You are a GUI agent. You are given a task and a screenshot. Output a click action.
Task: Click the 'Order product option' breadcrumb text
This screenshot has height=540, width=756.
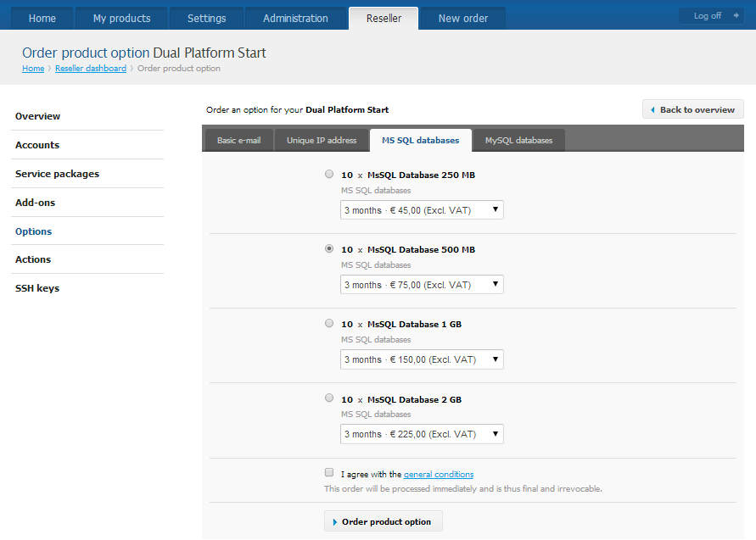pyautogui.click(x=179, y=69)
